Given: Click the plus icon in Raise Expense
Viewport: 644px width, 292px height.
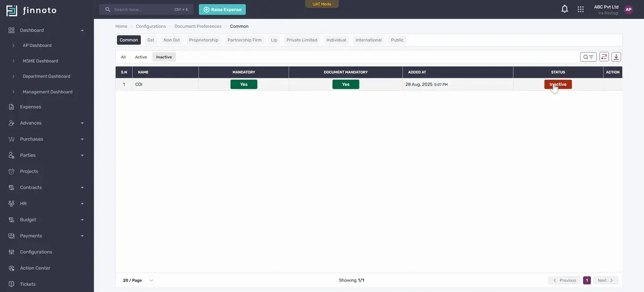Looking at the screenshot, I should pyautogui.click(x=207, y=9).
